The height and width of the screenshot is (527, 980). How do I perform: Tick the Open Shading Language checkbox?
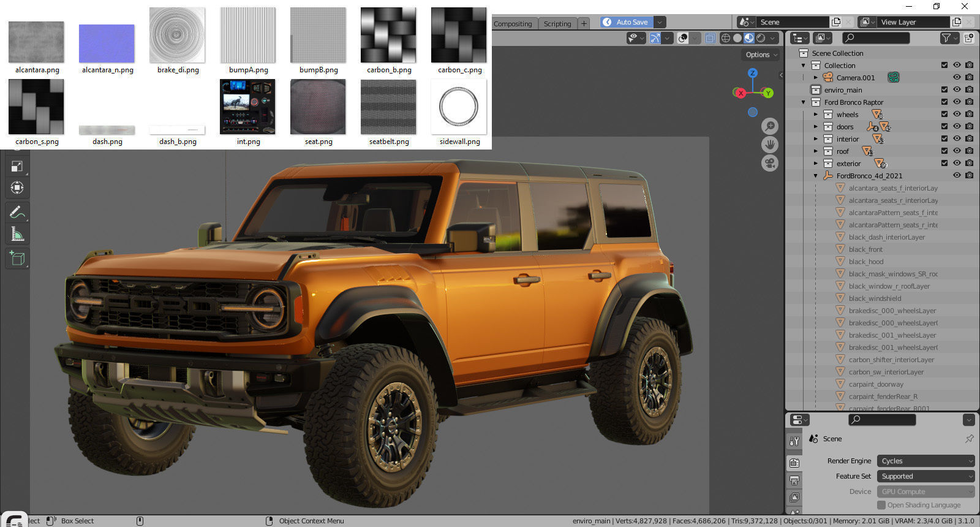point(881,505)
